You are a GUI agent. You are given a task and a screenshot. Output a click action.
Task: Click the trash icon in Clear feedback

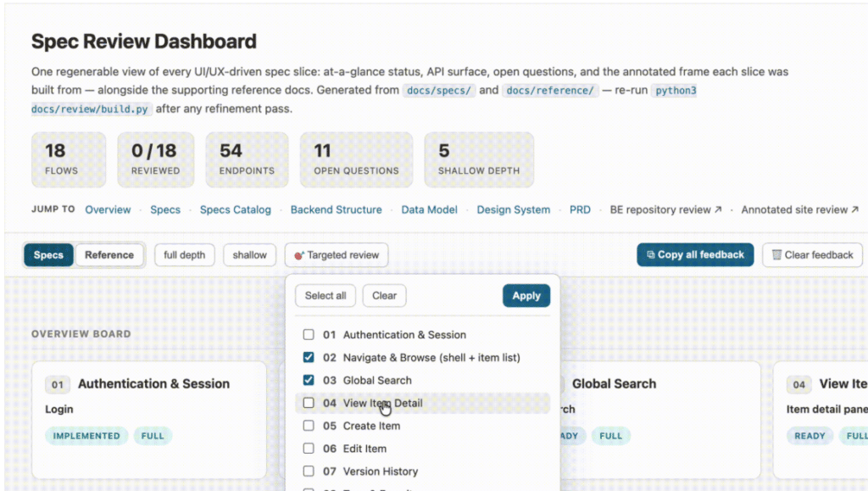point(776,254)
